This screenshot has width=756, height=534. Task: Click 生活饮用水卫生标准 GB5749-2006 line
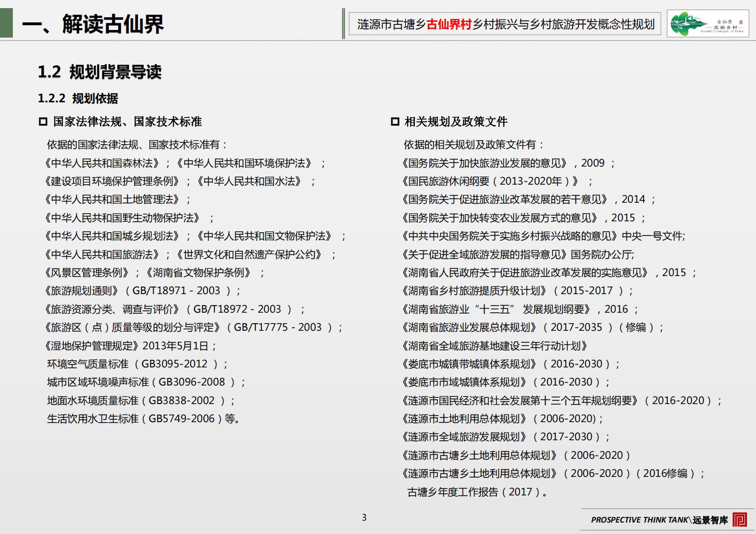[x=143, y=419]
